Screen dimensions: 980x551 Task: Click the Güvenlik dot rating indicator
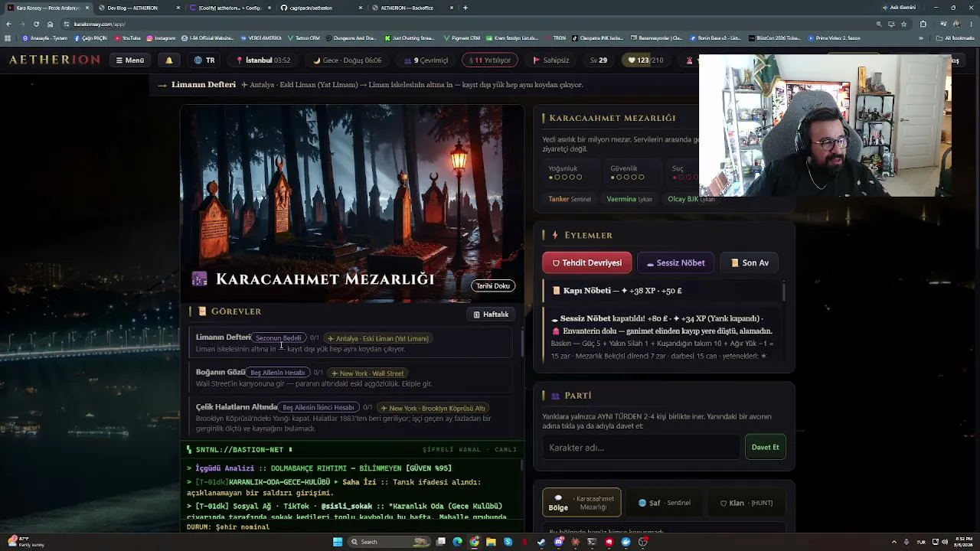point(627,178)
